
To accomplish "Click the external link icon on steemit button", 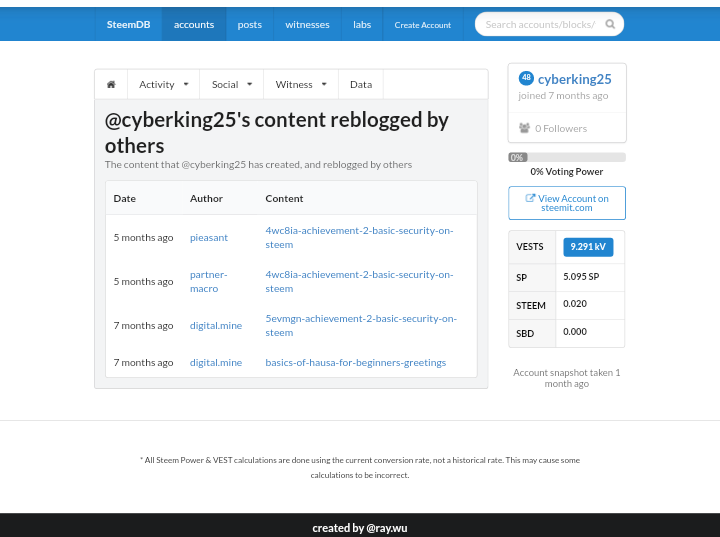I will click(530, 198).
